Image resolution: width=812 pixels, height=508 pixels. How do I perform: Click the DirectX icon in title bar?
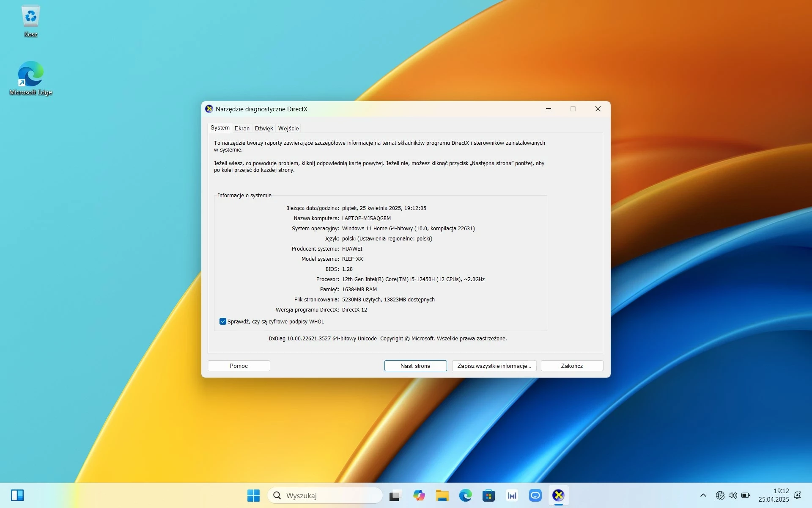(x=209, y=109)
